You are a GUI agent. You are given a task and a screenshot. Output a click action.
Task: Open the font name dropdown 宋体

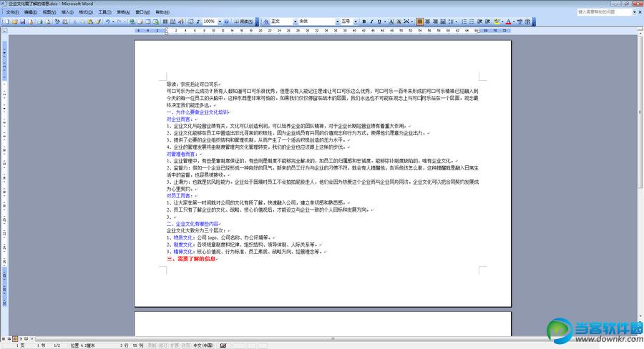pos(338,21)
